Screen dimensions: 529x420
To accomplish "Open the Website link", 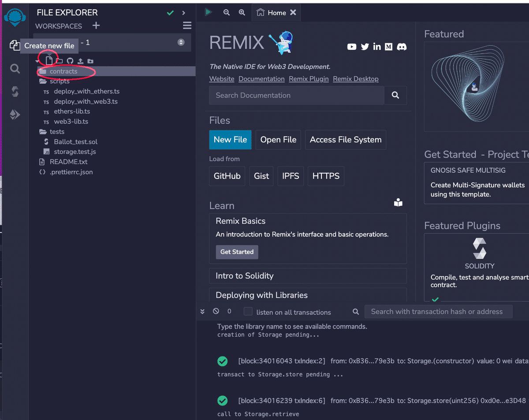I will point(222,78).
